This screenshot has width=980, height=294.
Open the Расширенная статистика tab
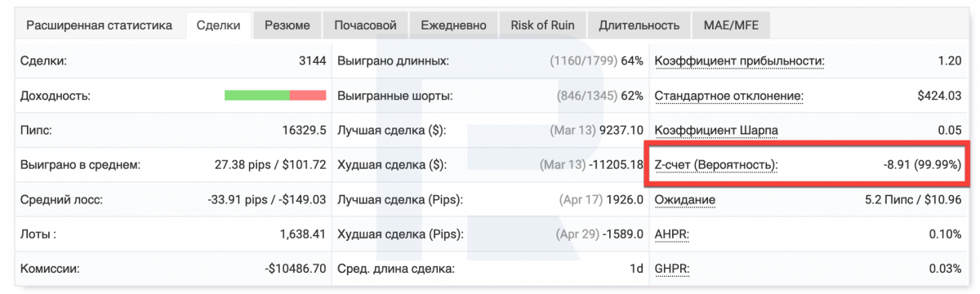(x=100, y=24)
